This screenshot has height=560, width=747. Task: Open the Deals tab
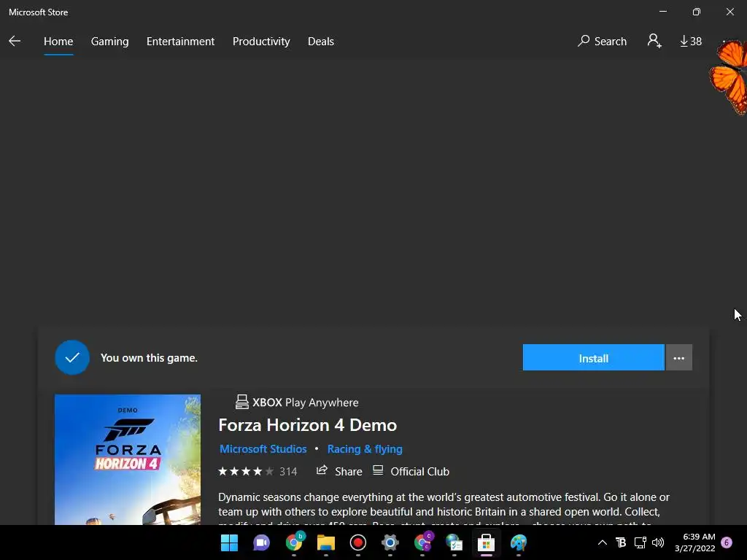pos(321,42)
